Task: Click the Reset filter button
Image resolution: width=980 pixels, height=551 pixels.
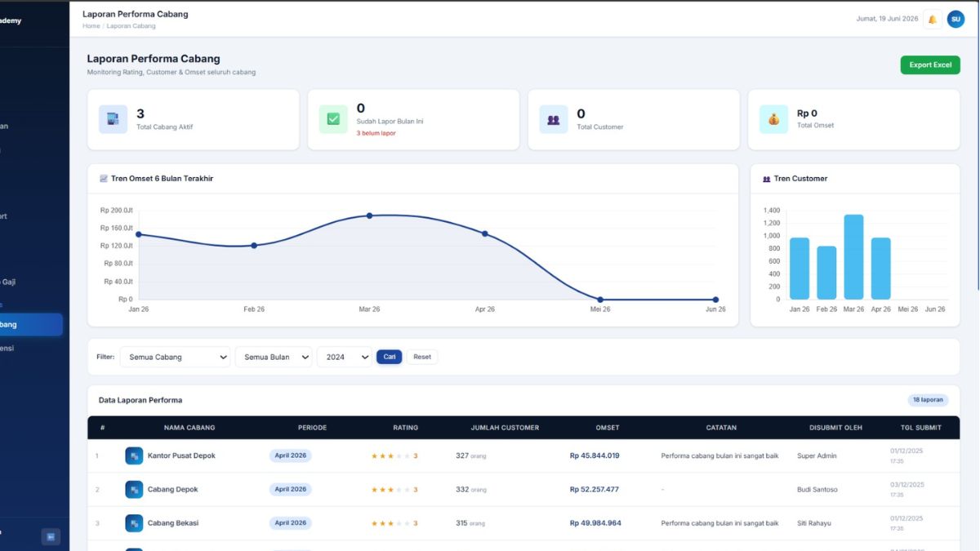Action: [422, 357]
